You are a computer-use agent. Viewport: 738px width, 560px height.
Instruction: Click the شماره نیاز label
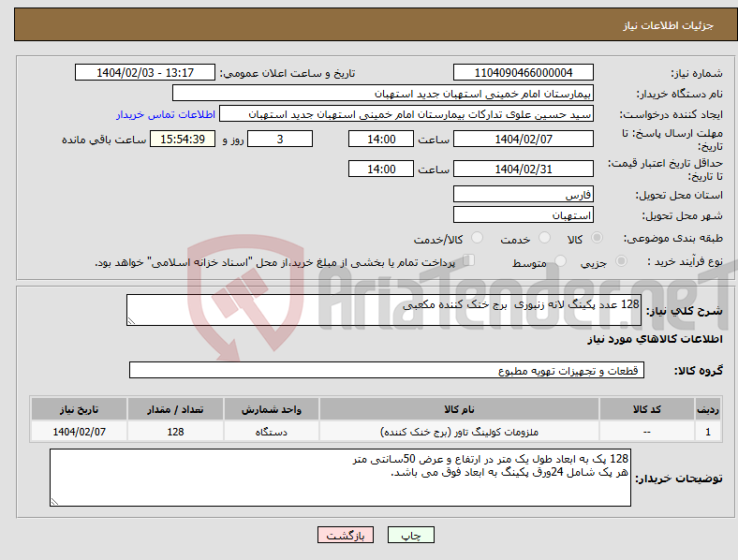tap(697, 73)
